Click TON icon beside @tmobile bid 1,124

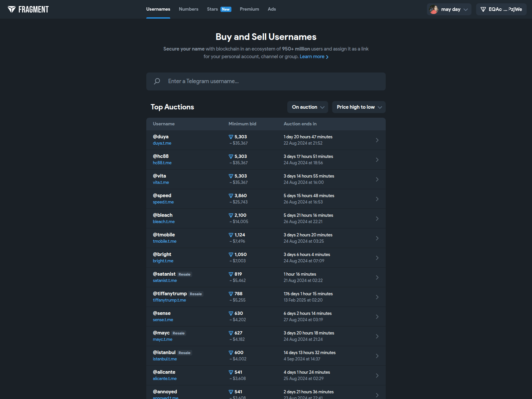231,235
